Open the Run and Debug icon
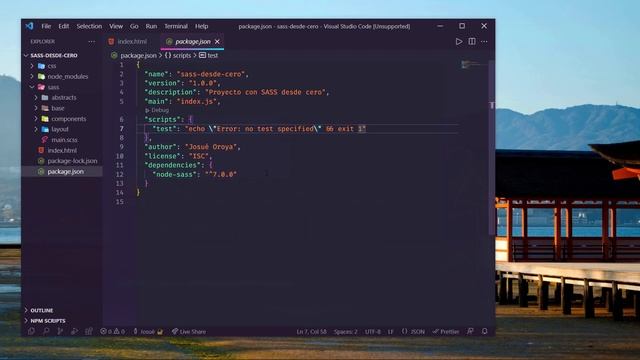Viewport: 640px width, 360px height. (x=74, y=331)
